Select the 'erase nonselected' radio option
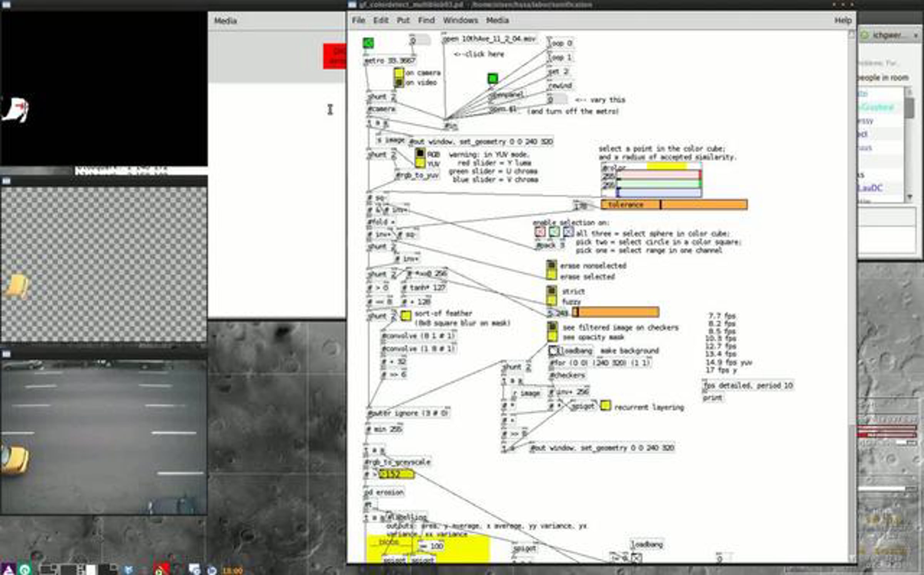The width and height of the screenshot is (924, 575). [551, 265]
